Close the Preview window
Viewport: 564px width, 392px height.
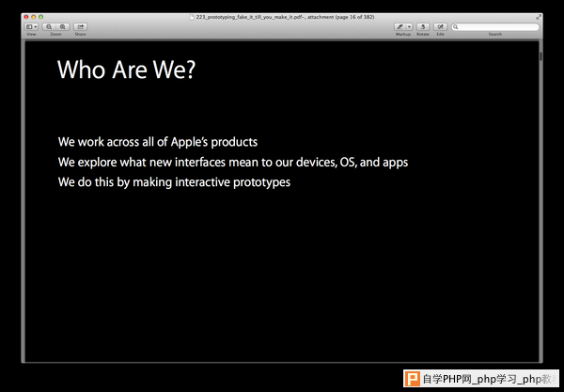pyautogui.click(x=26, y=17)
